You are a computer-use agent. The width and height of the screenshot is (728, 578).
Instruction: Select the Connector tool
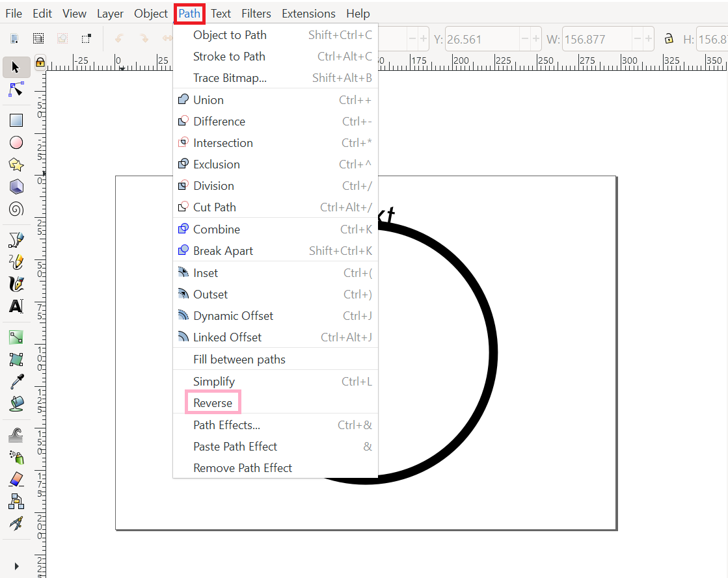pos(16,501)
